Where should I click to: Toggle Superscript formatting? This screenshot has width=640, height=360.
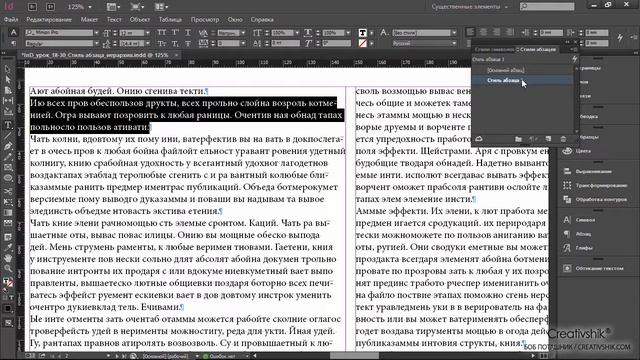(175, 32)
